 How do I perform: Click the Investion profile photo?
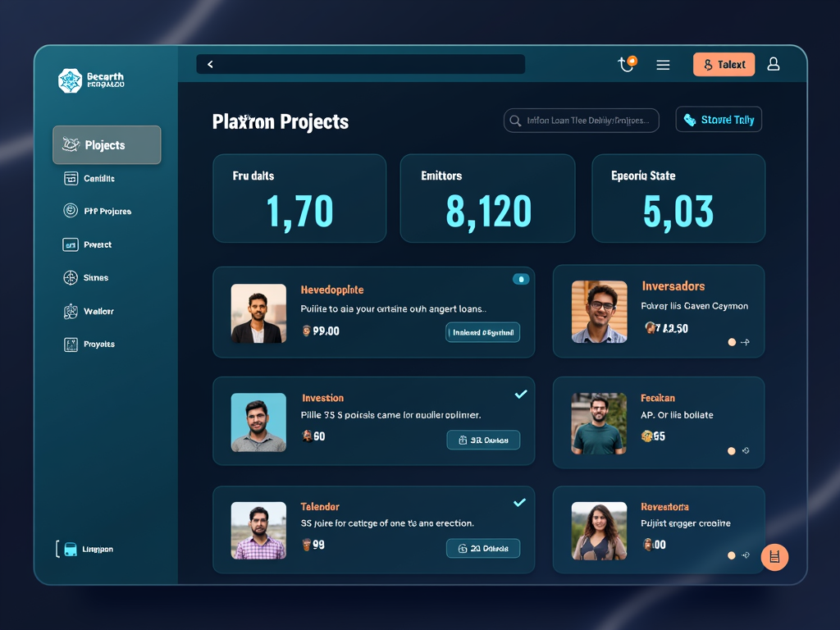258,422
